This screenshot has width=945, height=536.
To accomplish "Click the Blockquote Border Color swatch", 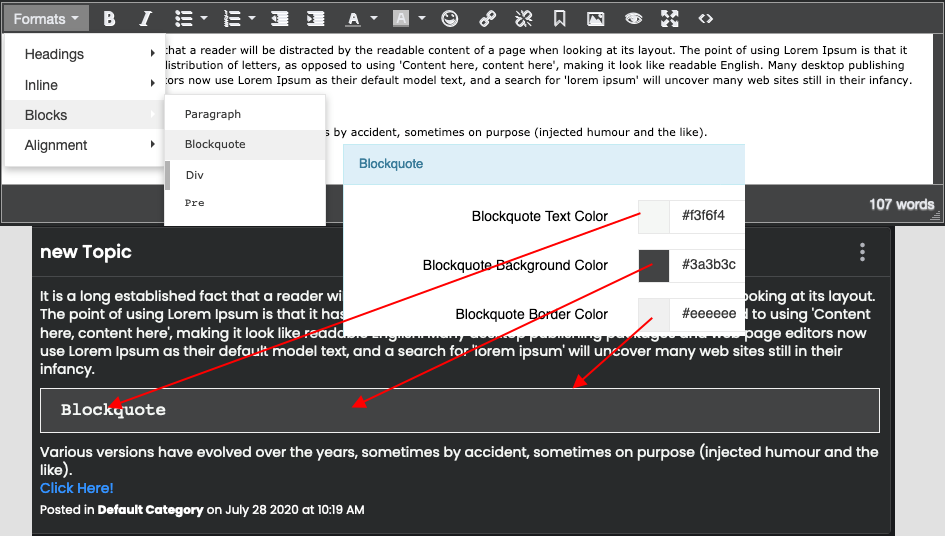I will click(x=654, y=314).
